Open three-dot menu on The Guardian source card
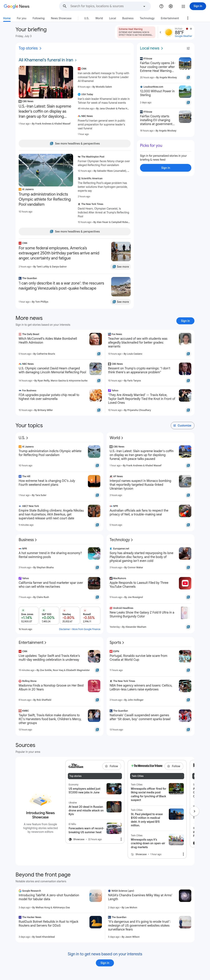 pyautogui.click(x=121, y=839)
